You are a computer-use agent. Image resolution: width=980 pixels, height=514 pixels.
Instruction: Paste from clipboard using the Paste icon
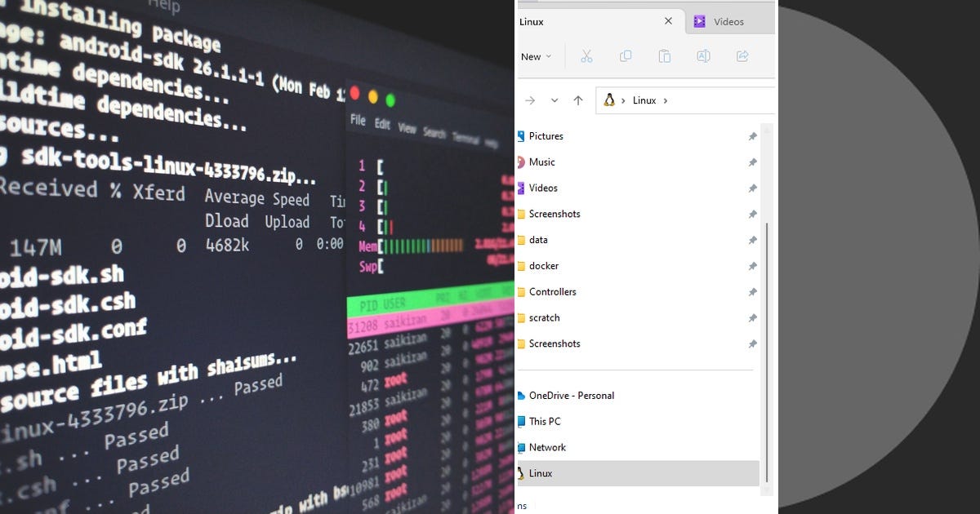click(x=664, y=56)
